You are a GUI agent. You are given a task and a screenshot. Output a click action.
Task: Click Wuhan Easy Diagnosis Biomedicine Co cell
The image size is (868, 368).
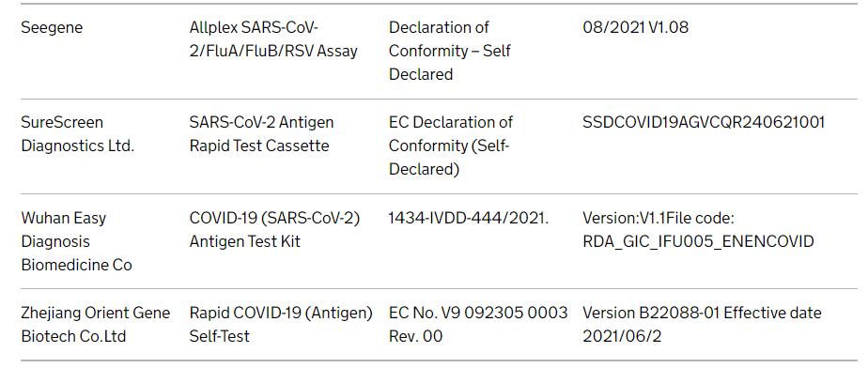point(76,241)
